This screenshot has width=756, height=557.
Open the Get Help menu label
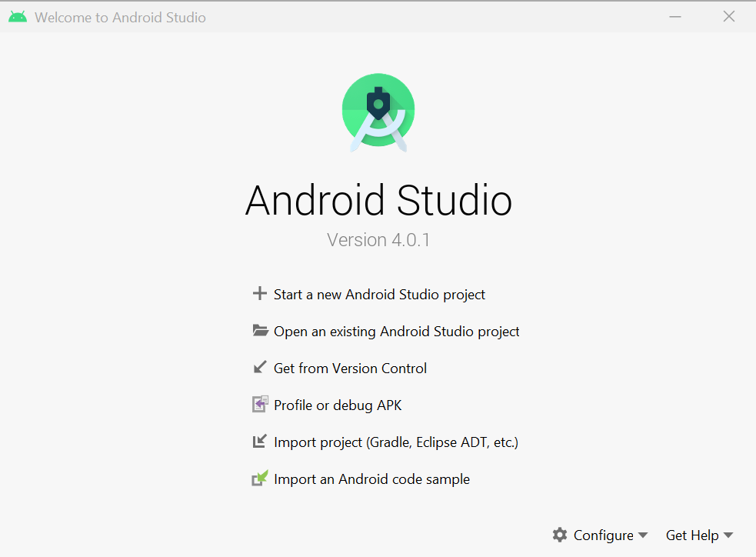point(692,535)
